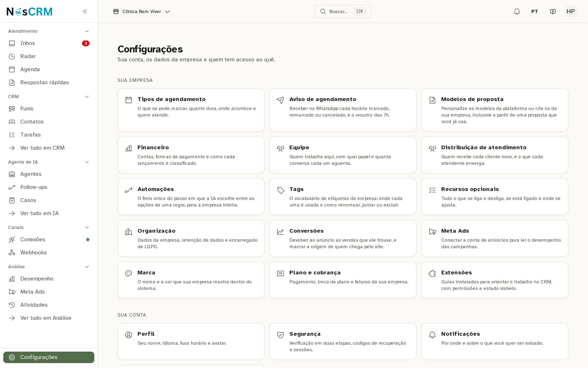Open the HP user avatar menu
The width and height of the screenshot is (588, 368).
[571, 11]
